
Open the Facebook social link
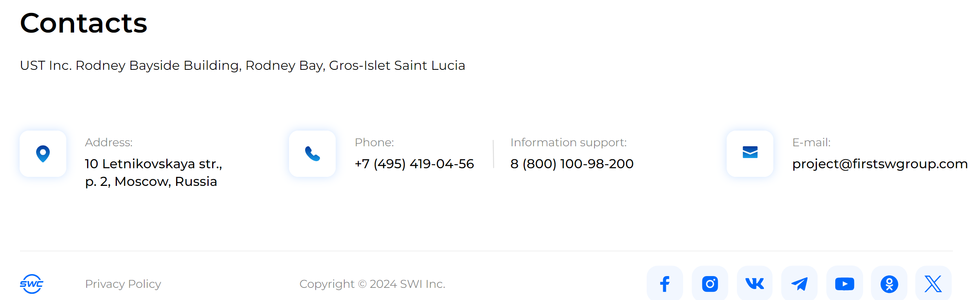(x=665, y=284)
